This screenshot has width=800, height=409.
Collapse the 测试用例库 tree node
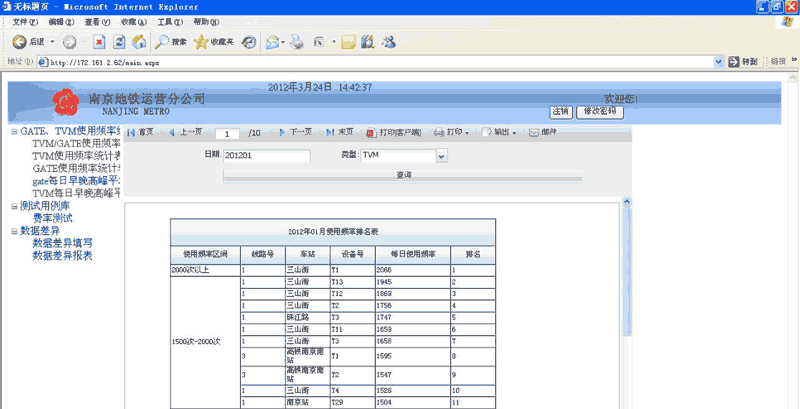[14, 207]
